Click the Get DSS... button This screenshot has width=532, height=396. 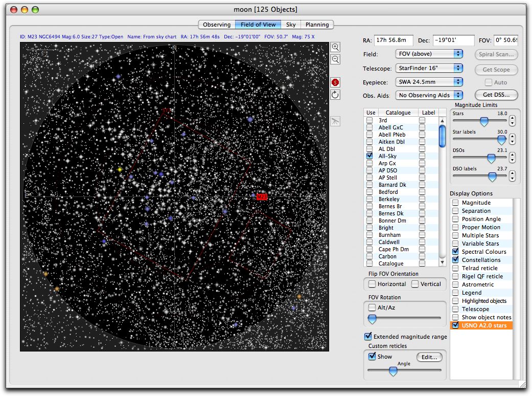click(x=496, y=95)
